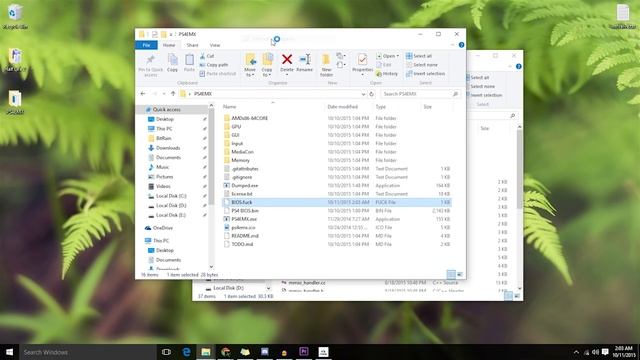The height and width of the screenshot is (360, 640).
Task: Open Task View on the taskbar
Action: [x=166, y=352]
